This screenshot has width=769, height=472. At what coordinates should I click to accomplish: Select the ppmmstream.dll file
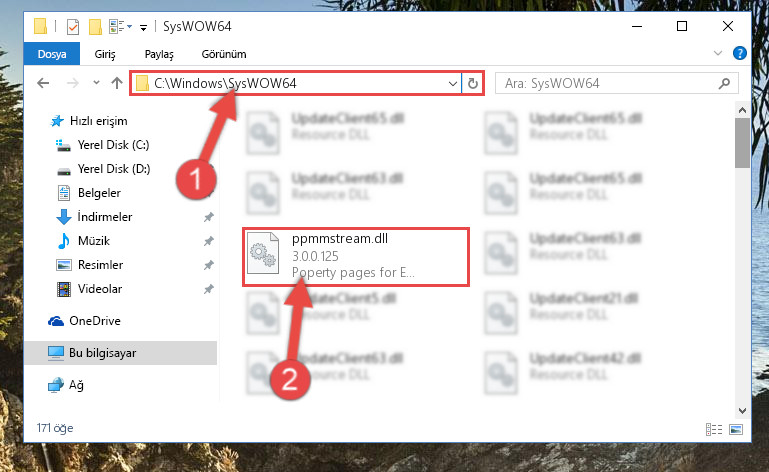click(356, 257)
